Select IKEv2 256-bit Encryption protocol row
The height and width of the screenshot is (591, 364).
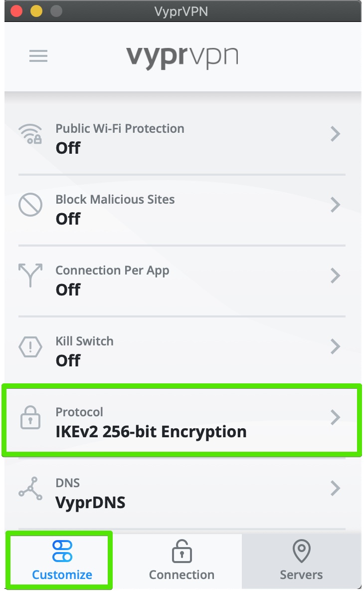[151, 431]
